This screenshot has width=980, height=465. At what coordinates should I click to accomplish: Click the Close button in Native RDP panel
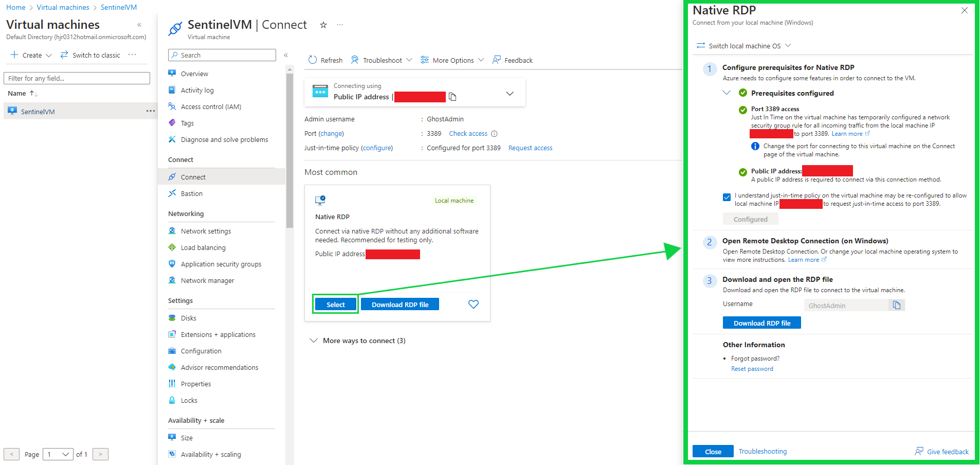pos(713,452)
